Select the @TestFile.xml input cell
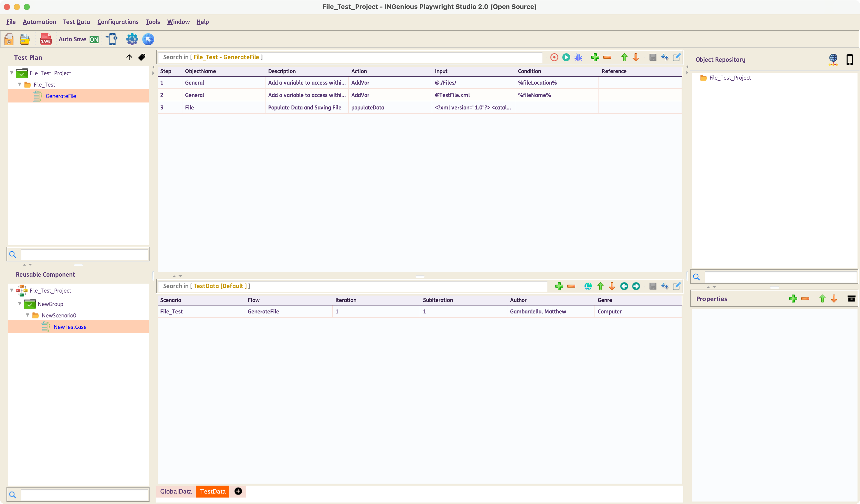 [473, 95]
